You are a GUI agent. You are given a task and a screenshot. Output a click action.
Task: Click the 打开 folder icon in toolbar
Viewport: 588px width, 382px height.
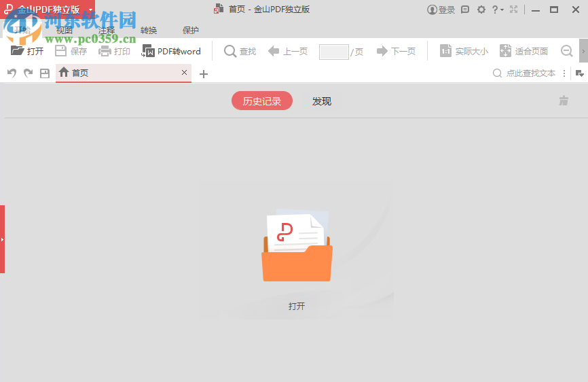[x=17, y=51]
